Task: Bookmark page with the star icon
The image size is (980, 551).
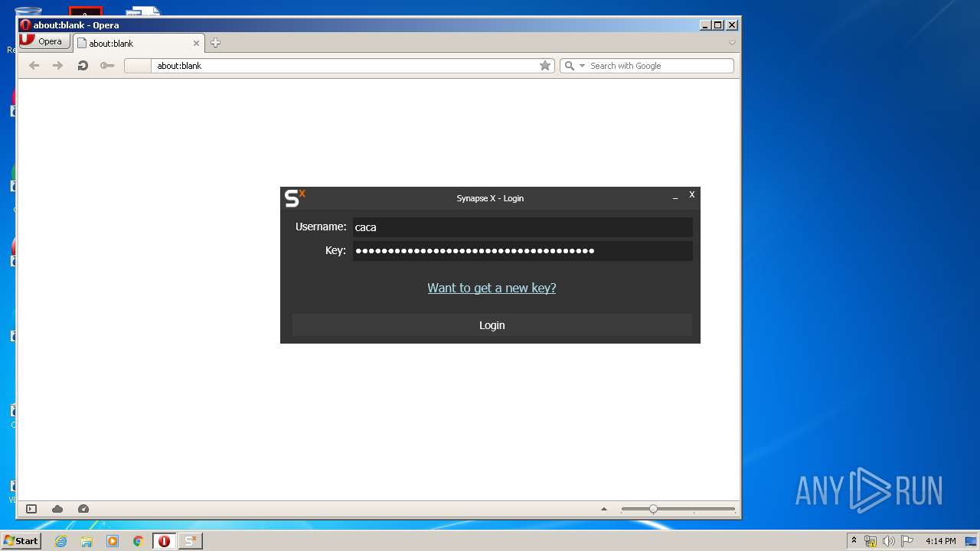Action: (x=545, y=66)
